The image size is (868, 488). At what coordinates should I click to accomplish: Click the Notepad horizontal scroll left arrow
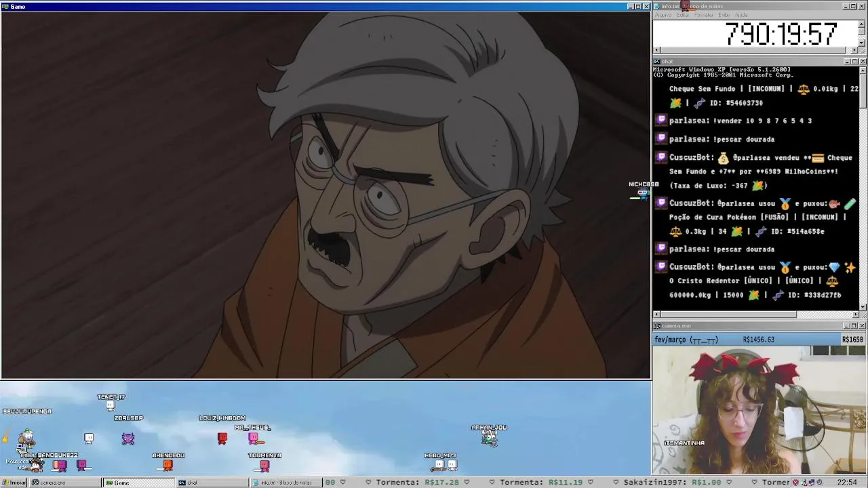[x=656, y=50]
